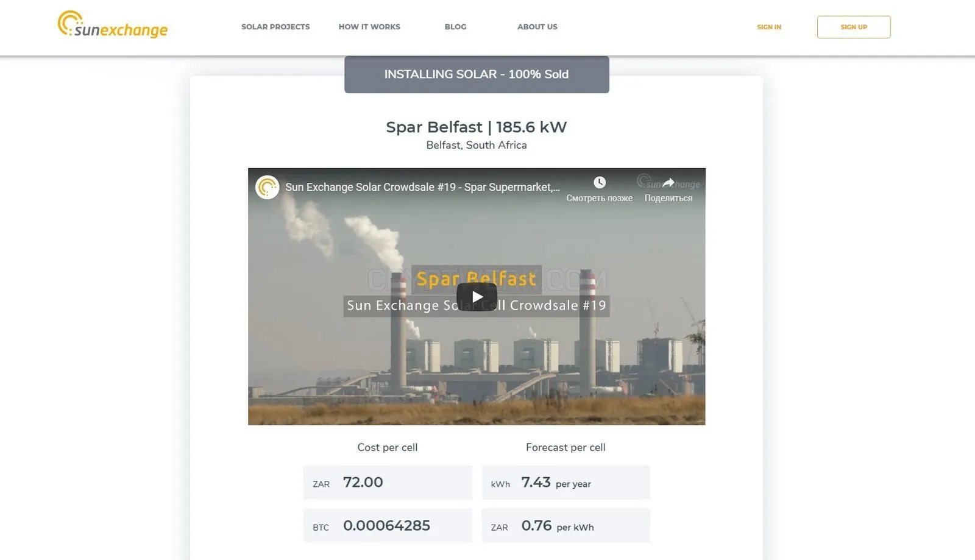
Task: Click the ZAR 0.76 per kWh value
Action: click(566, 526)
